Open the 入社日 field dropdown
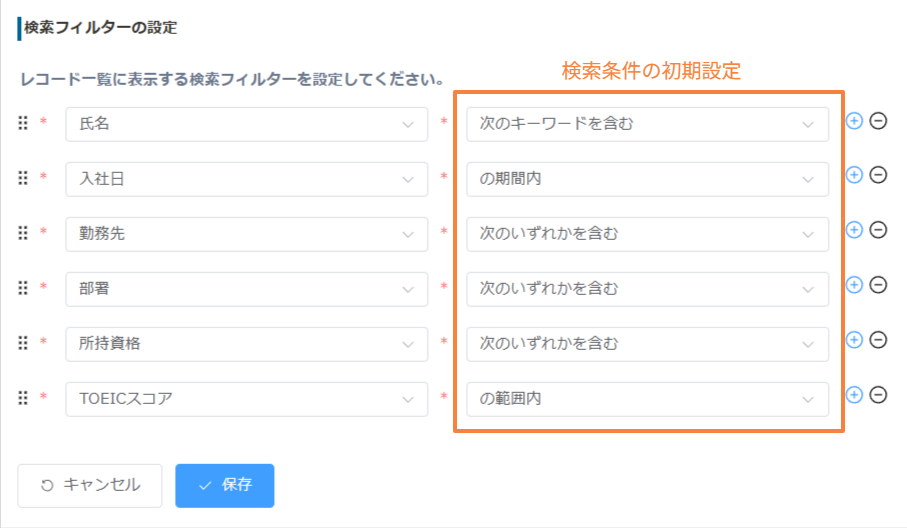 (x=246, y=179)
